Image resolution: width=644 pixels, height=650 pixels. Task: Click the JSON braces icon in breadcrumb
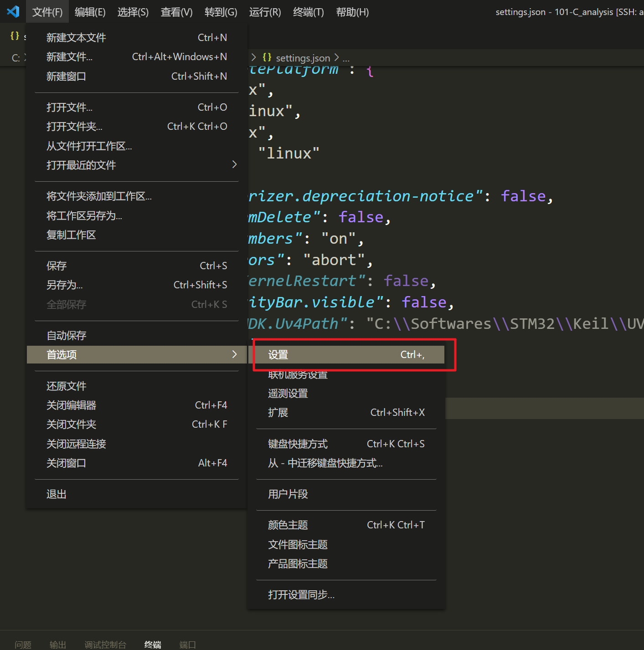pyautogui.click(x=267, y=57)
